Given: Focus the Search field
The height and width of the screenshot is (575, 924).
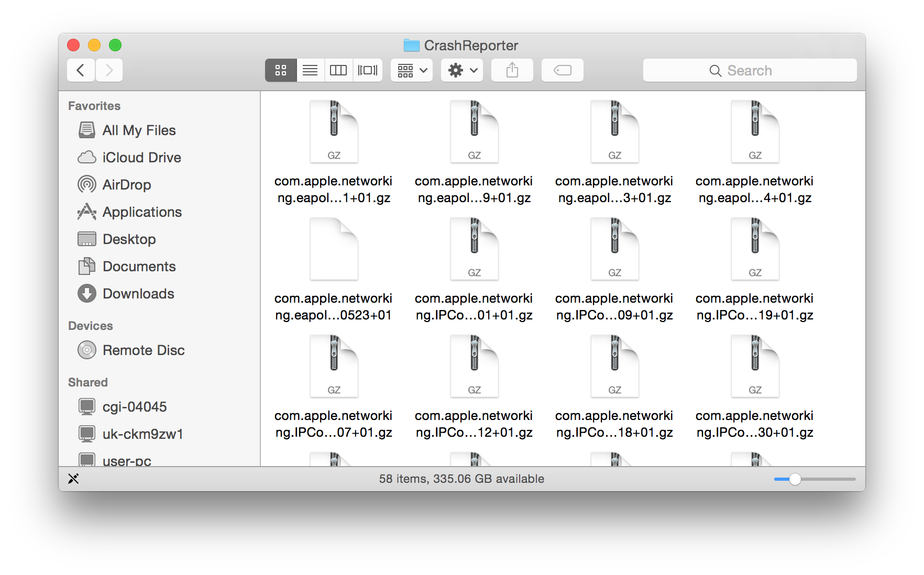Looking at the screenshot, I should [750, 70].
